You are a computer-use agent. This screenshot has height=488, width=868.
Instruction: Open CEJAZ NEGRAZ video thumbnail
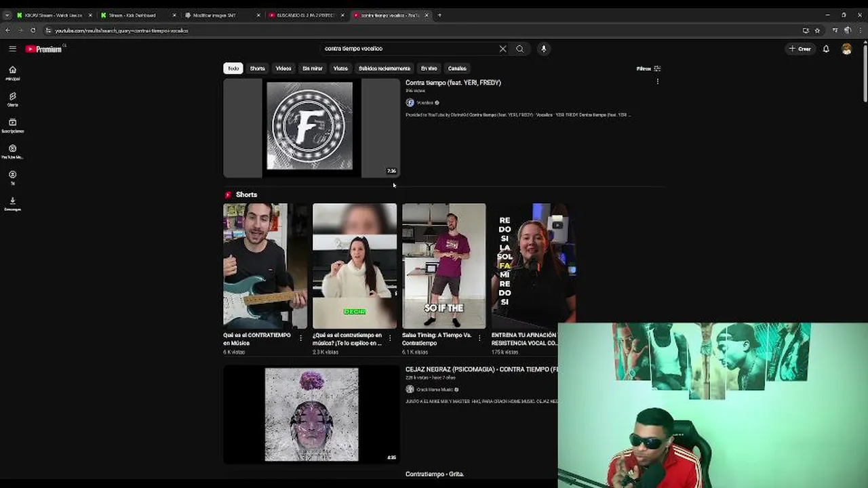coord(311,415)
